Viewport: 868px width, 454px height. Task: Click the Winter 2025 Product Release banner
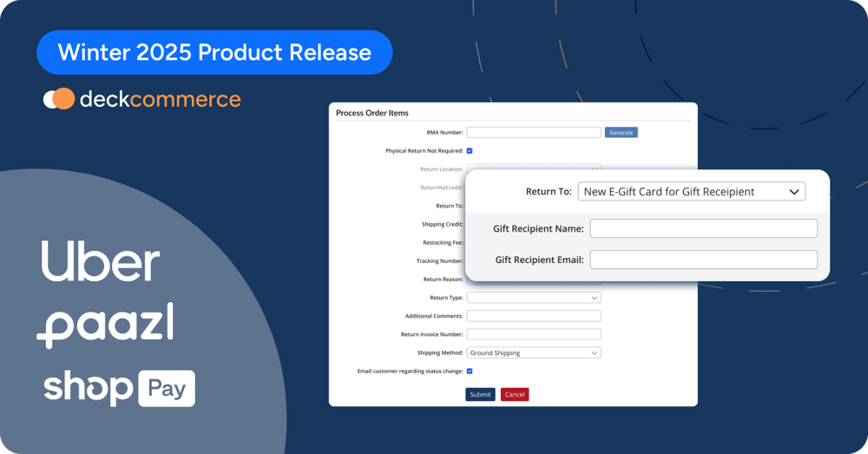(x=214, y=52)
